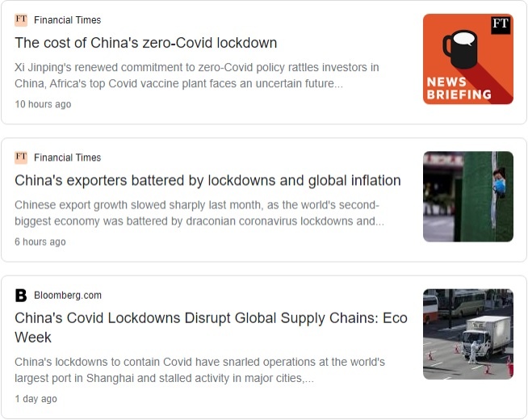Click the Shanghai port lockdown snippet text
This screenshot has width=528, height=420.
[x=199, y=370]
